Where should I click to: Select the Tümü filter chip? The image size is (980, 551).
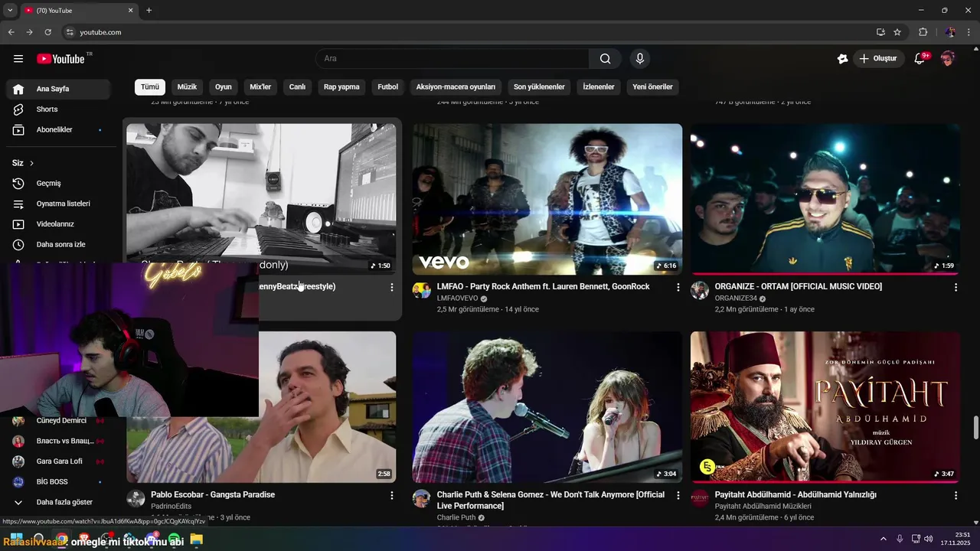tap(150, 86)
